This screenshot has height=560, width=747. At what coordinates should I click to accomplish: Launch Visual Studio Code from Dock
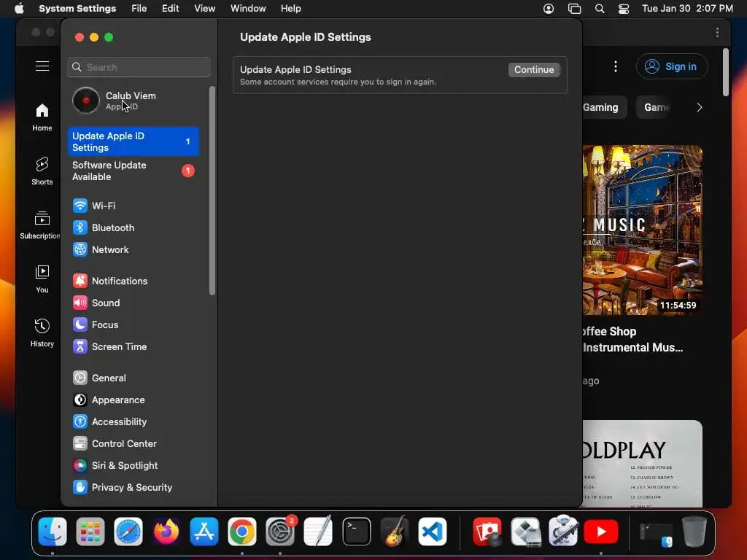(433, 532)
